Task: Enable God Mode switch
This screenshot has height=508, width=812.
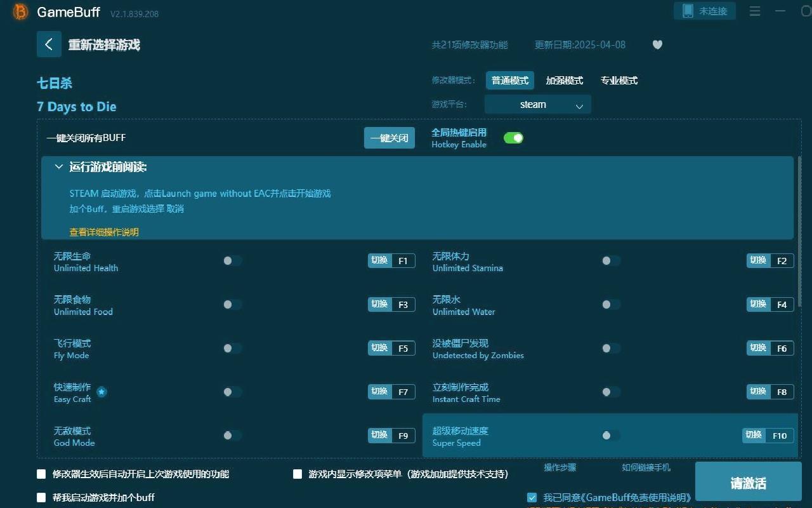Action: (x=232, y=435)
